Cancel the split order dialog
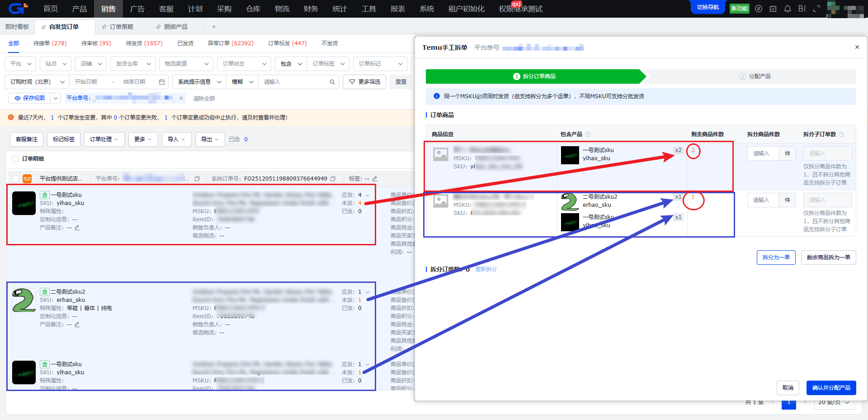Image resolution: width=868 pixels, height=420 pixels. point(788,388)
